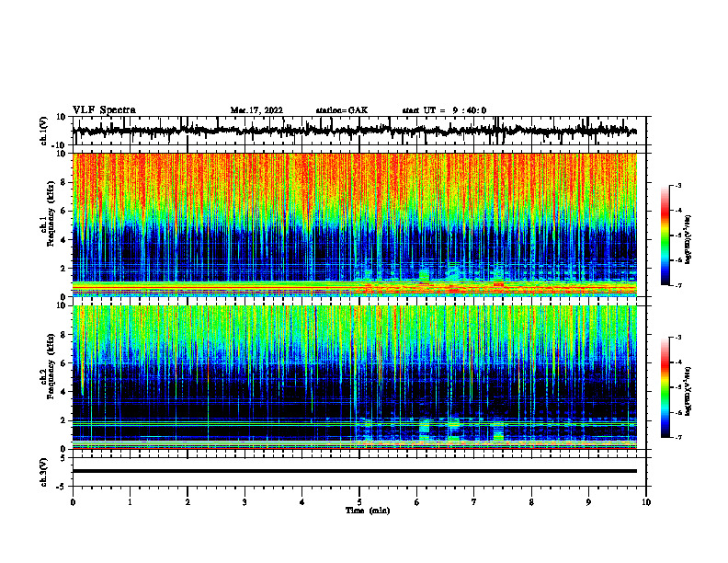Click the "4" tick on the Time axis
Image resolution: width=728 pixels, height=563 pixels.
click(302, 502)
